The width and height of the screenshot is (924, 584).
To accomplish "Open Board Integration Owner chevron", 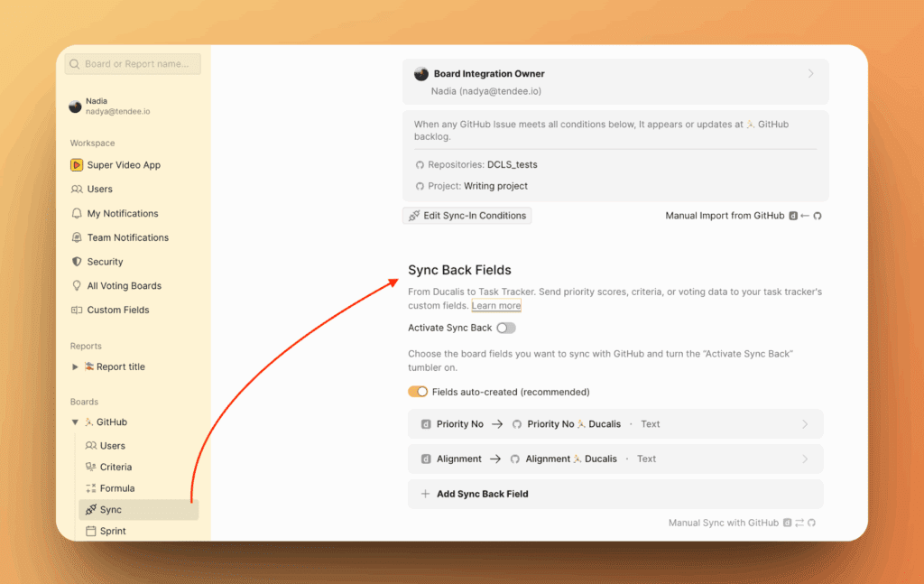I will [x=810, y=74].
